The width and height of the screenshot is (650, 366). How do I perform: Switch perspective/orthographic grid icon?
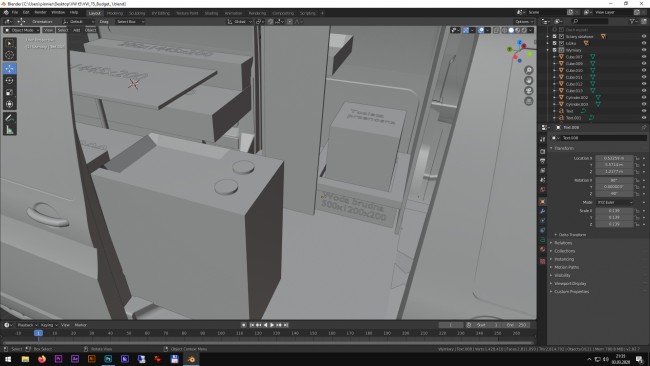coord(529,101)
